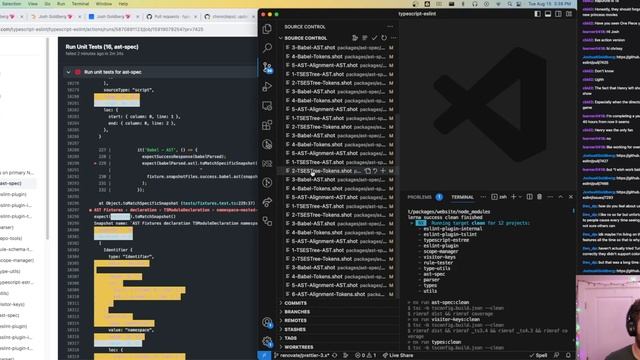Click the remote window indicator in the status bar
The height and width of the screenshot is (360, 640).
coord(264,356)
